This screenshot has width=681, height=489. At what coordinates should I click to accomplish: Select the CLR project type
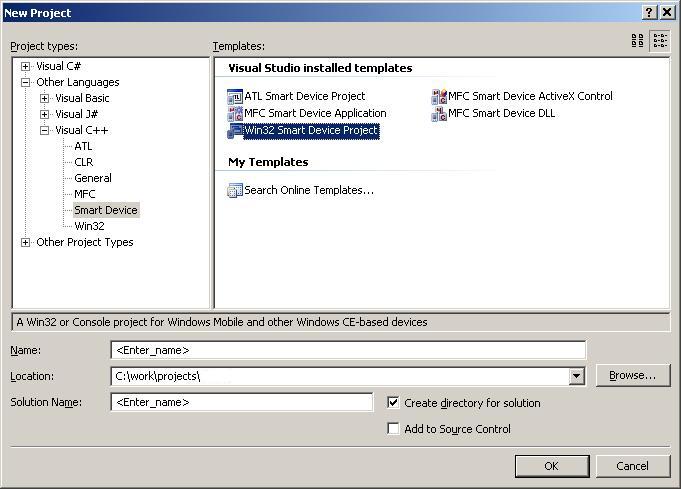83,162
